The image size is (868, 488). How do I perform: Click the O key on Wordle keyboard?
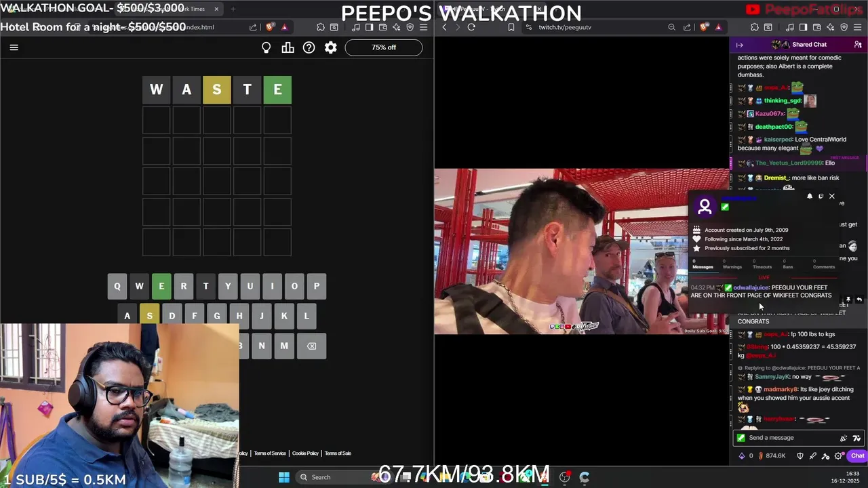(x=294, y=286)
